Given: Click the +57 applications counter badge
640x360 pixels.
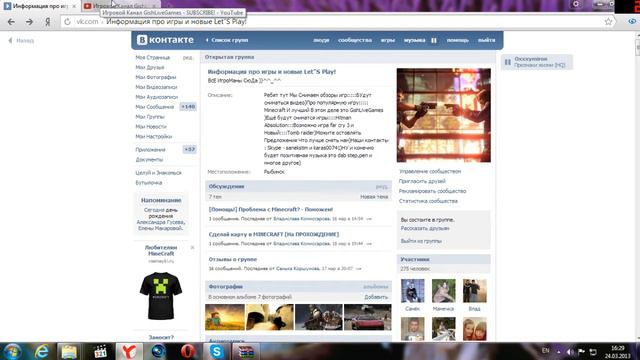Looking at the screenshot, I should pos(189,149).
